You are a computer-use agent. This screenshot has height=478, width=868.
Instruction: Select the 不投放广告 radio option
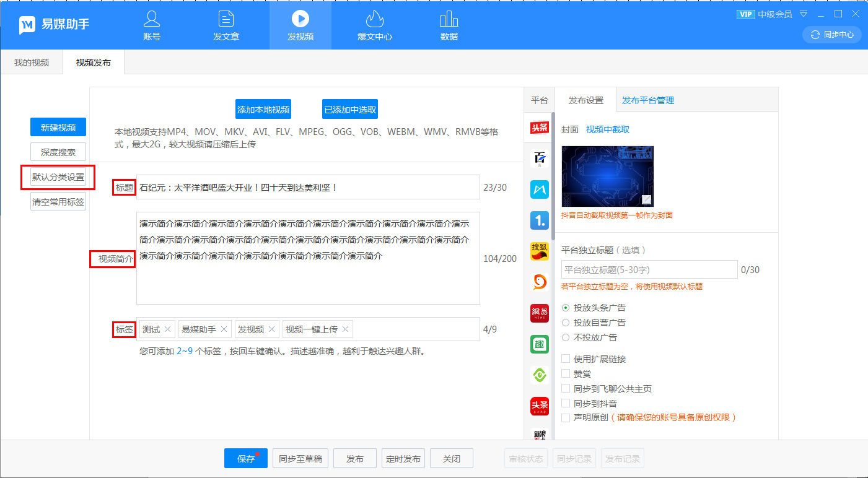click(565, 337)
